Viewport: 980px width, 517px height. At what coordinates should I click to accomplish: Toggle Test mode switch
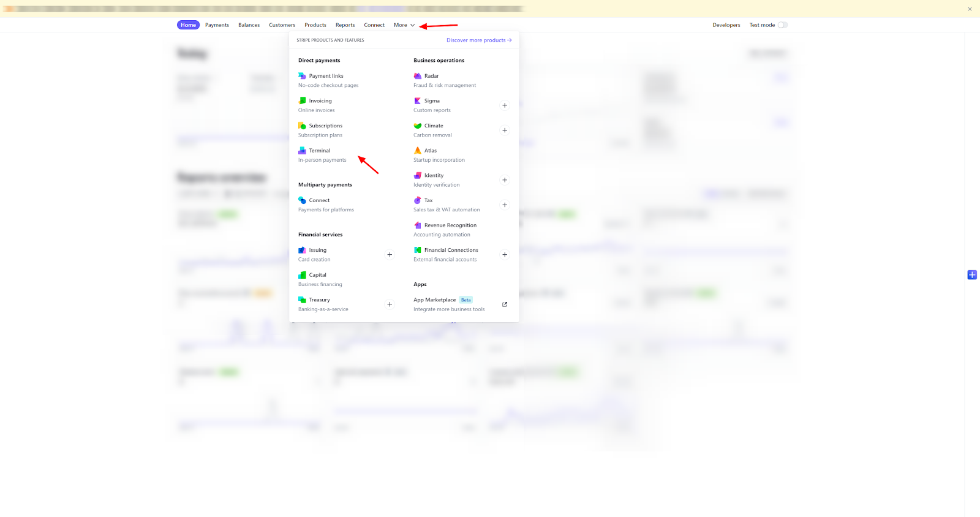(x=782, y=25)
